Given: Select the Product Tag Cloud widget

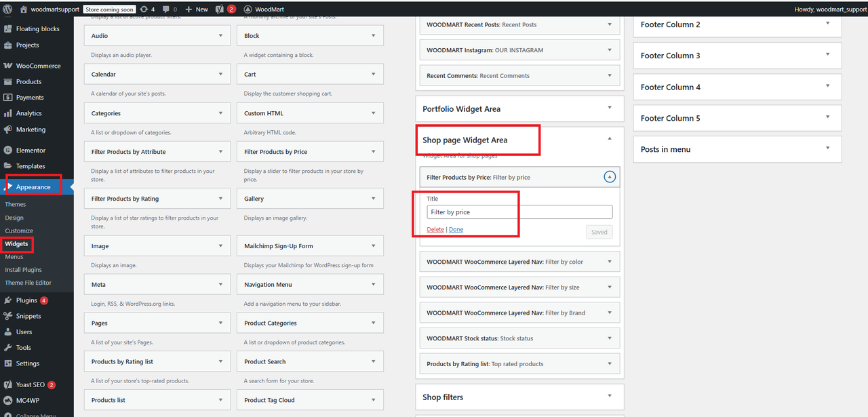Looking at the screenshot, I should coord(311,400).
